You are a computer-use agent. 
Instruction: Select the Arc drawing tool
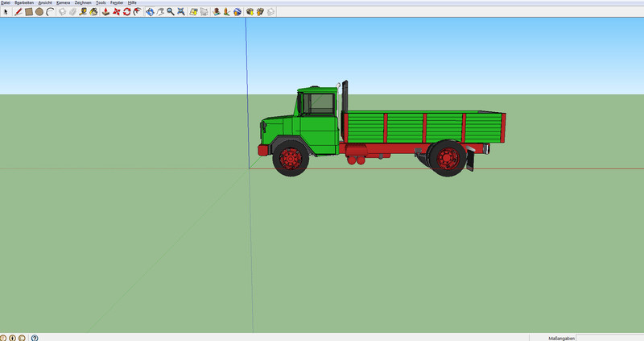pyautogui.click(x=50, y=12)
